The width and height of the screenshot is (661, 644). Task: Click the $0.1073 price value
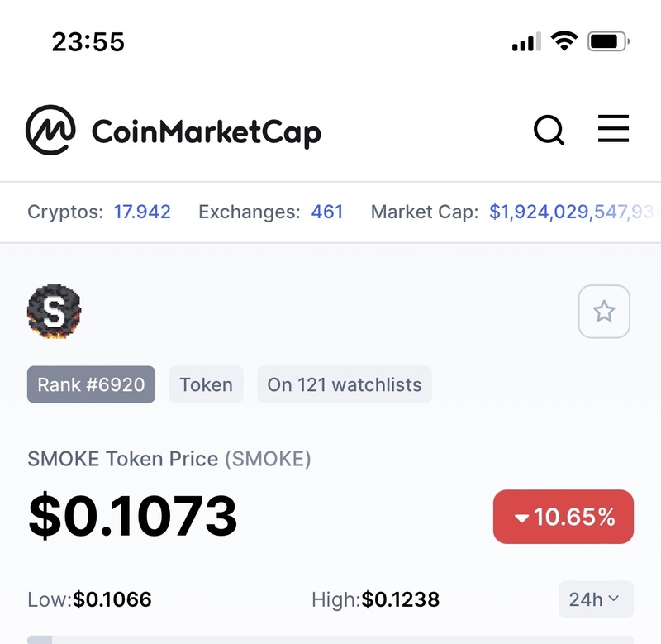(x=133, y=515)
